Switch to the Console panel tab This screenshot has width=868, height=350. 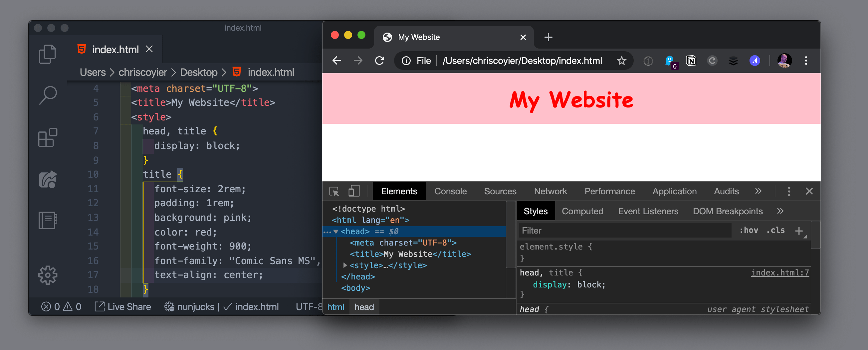[x=451, y=191]
